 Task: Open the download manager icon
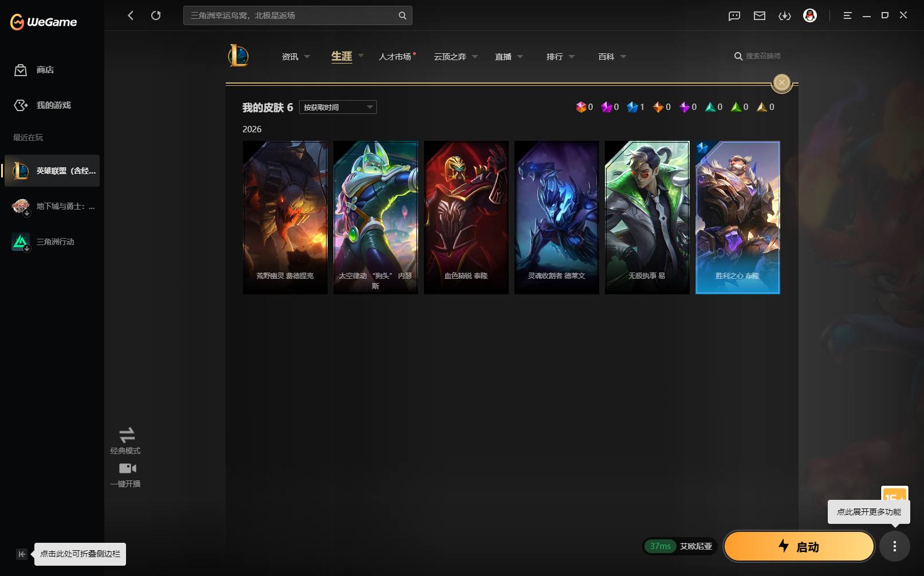(785, 16)
